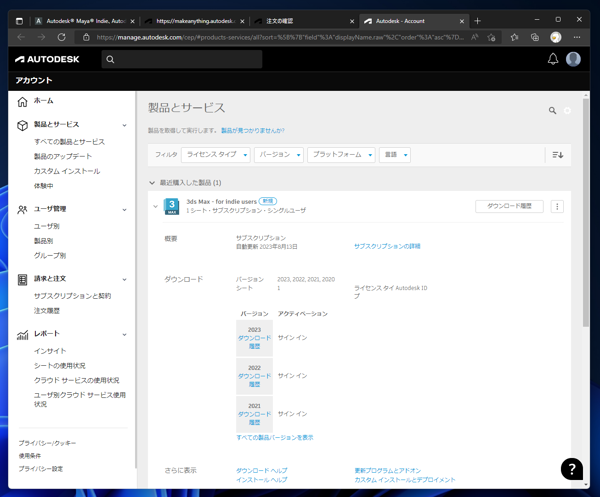Open the help question mark bubble
The width and height of the screenshot is (600, 497).
click(x=572, y=469)
